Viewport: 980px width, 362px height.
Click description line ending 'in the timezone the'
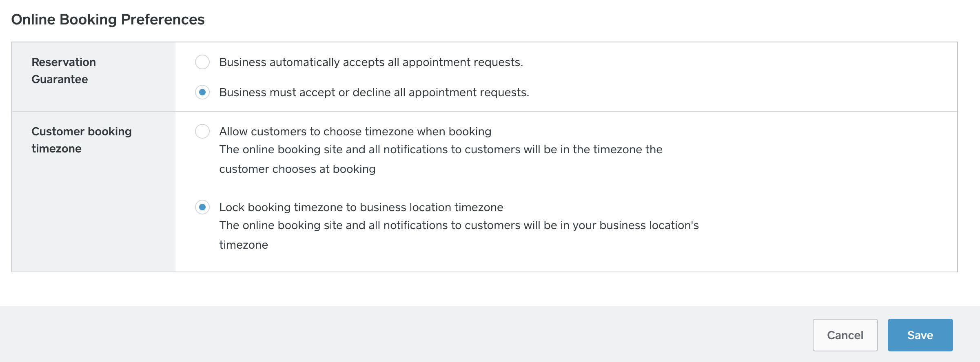click(441, 150)
